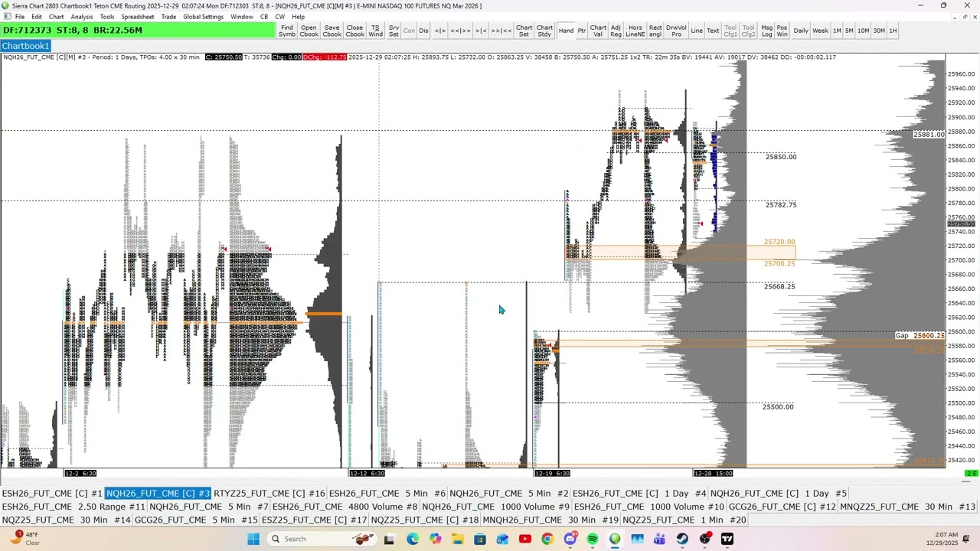Click the Windows taskbar Search box
The width and height of the screenshot is (980, 551).
tap(320, 539)
